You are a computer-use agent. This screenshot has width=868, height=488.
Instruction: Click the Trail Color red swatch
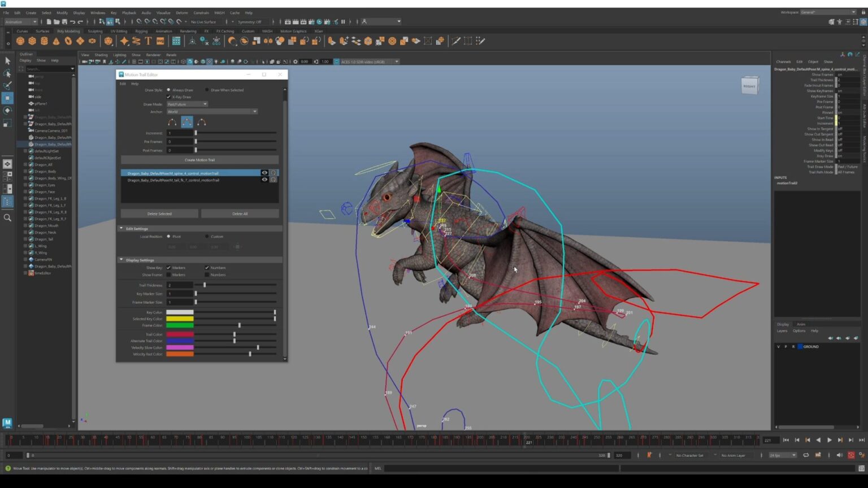pyautogui.click(x=180, y=334)
